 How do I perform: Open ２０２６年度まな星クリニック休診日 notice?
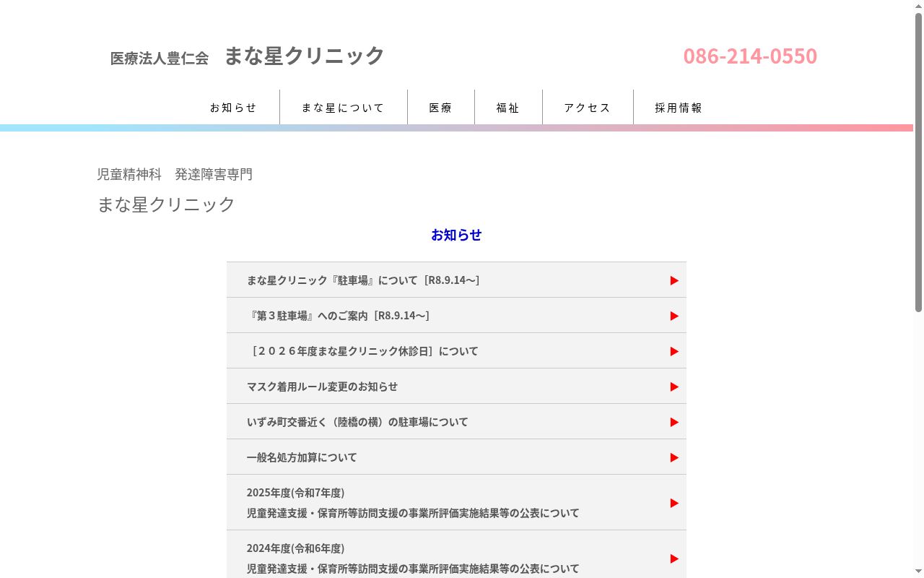click(456, 351)
